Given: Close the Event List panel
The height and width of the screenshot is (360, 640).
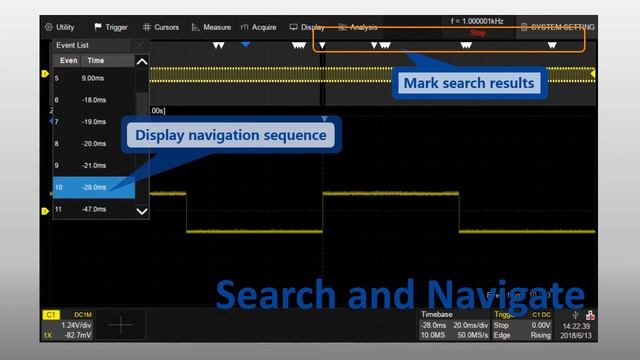Looking at the screenshot, I should (x=140, y=45).
